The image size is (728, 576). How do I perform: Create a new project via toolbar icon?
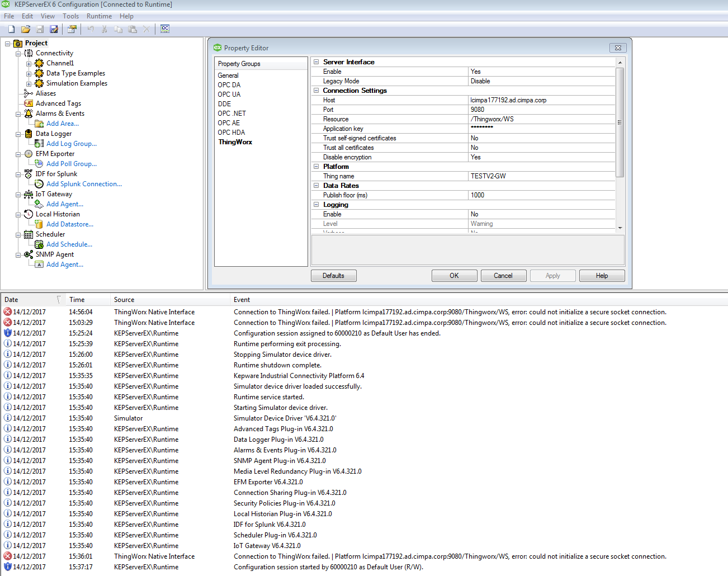point(10,29)
